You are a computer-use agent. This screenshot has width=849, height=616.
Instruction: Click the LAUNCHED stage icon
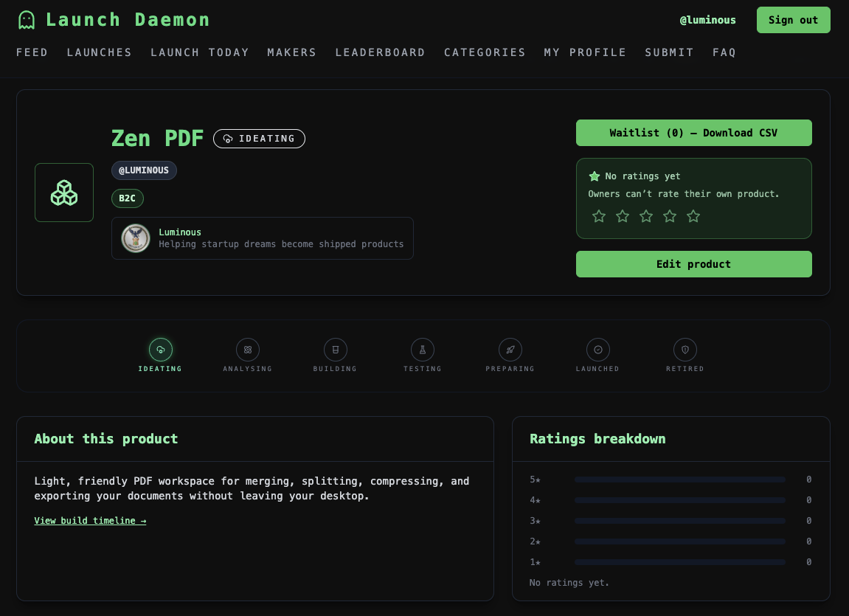tap(597, 350)
